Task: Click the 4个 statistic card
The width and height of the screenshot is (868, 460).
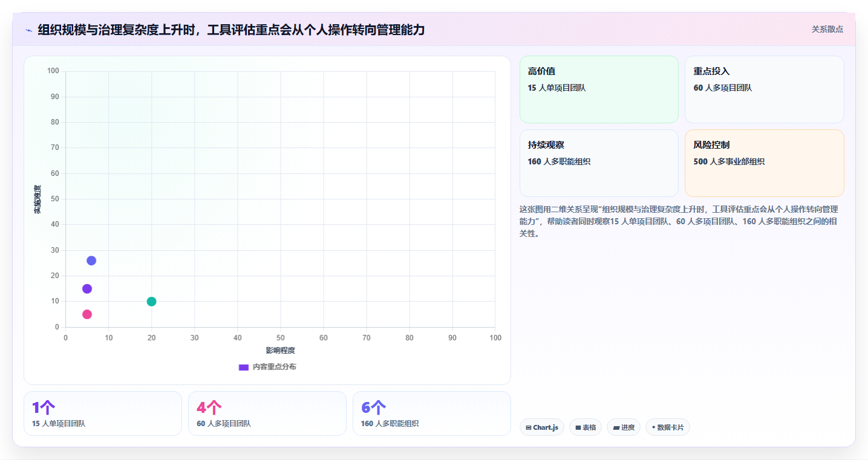Action: pyautogui.click(x=267, y=413)
